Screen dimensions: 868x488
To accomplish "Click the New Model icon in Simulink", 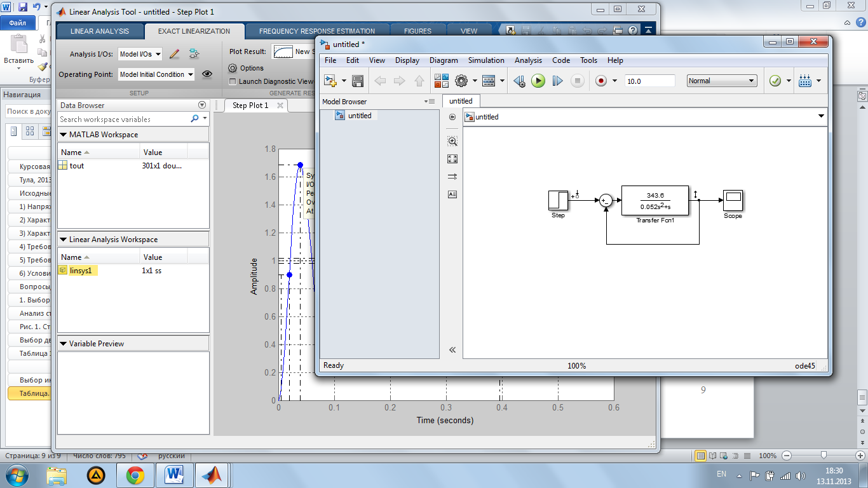I will click(330, 81).
